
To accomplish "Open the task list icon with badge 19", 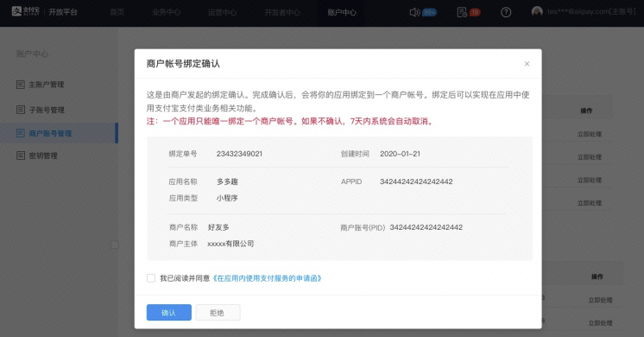I will click(462, 12).
